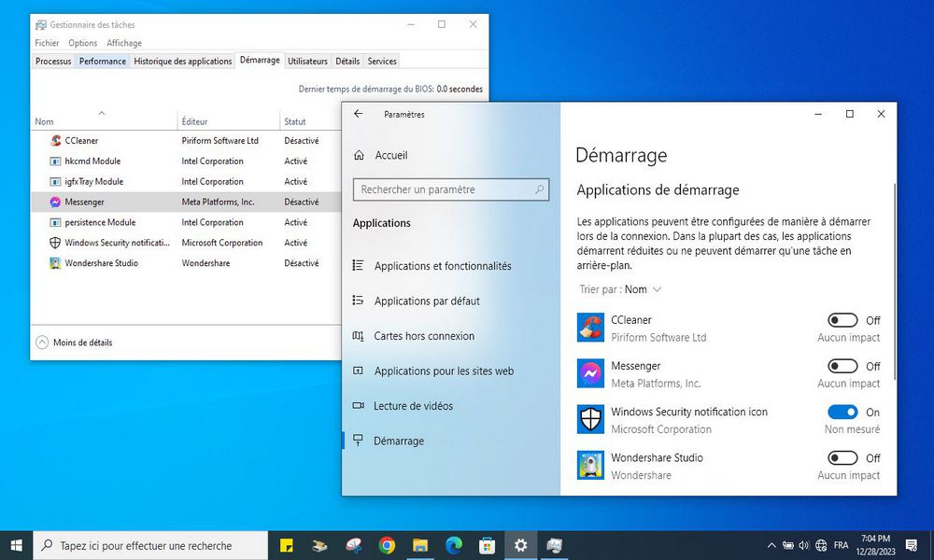Switch to the Performance tab
The height and width of the screenshot is (560, 934).
[103, 62]
